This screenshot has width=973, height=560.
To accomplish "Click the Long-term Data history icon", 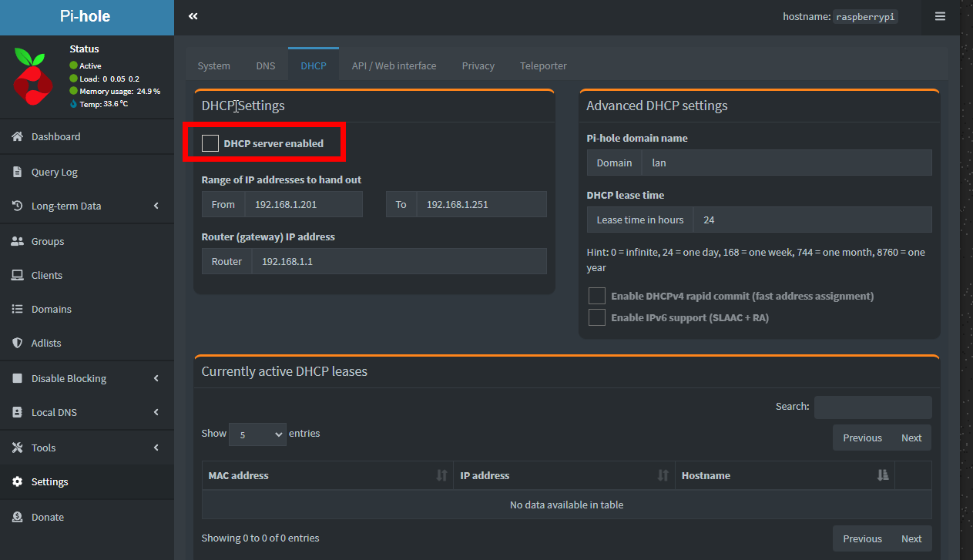I will pos(17,206).
